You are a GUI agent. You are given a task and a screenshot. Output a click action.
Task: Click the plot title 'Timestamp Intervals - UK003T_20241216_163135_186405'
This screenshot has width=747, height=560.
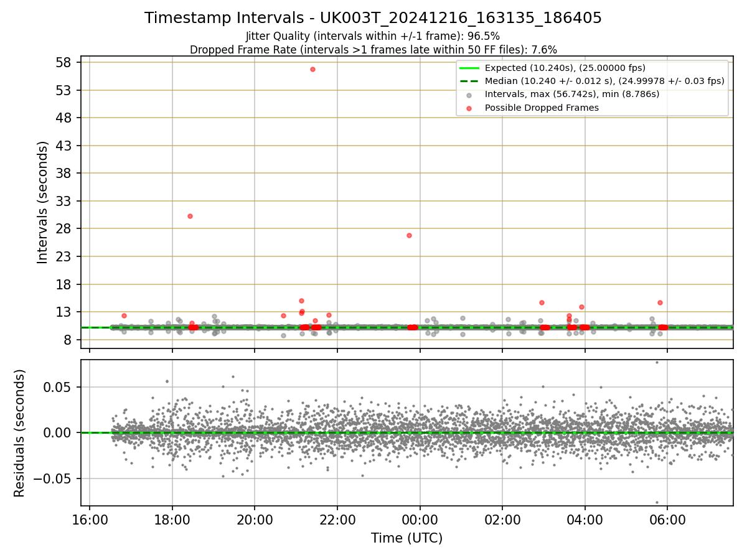click(x=373, y=18)
